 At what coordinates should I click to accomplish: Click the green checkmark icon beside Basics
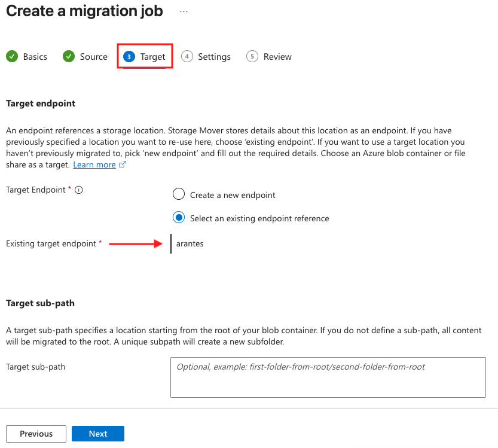pyautogui.click(x=12, y=56)
